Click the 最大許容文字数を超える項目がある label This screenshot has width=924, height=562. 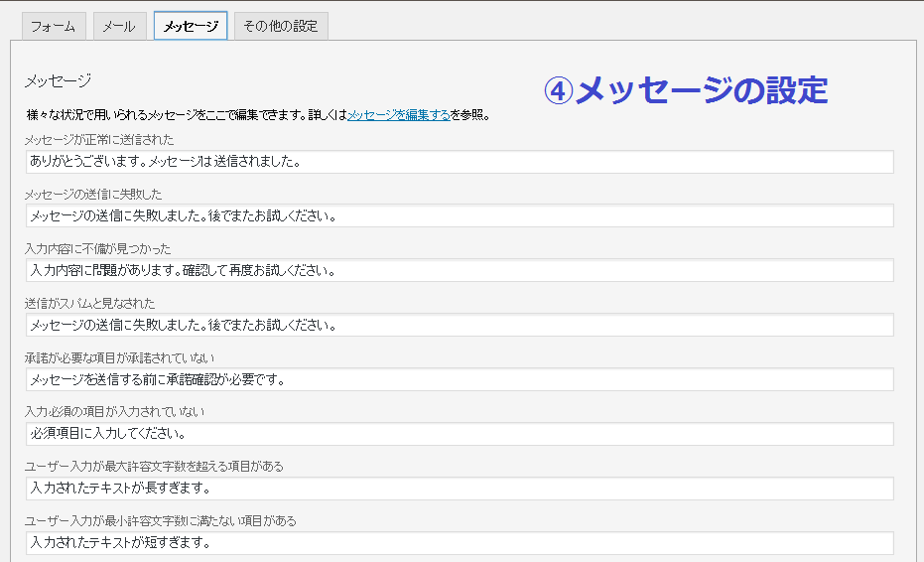(154, 467)
